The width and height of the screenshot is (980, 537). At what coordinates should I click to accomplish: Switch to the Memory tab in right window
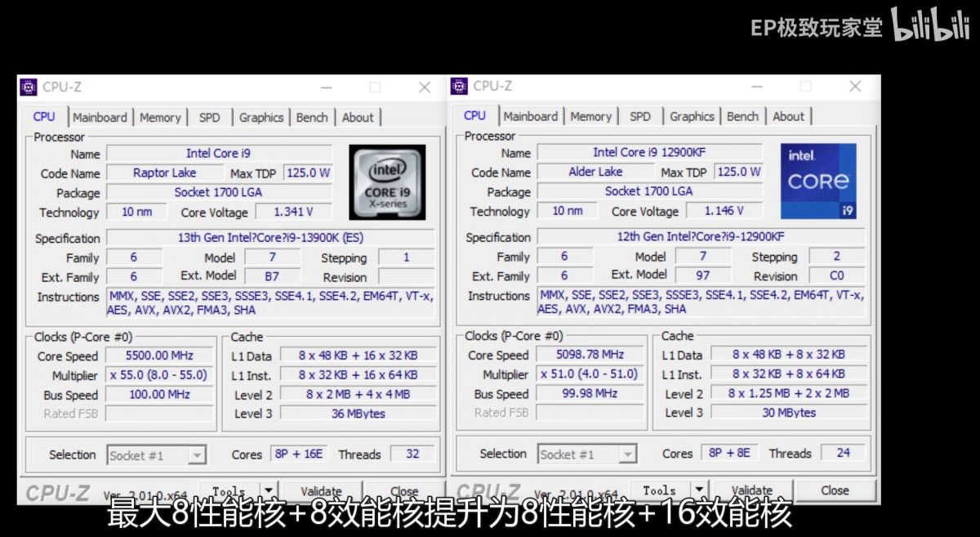coord(591,116)
